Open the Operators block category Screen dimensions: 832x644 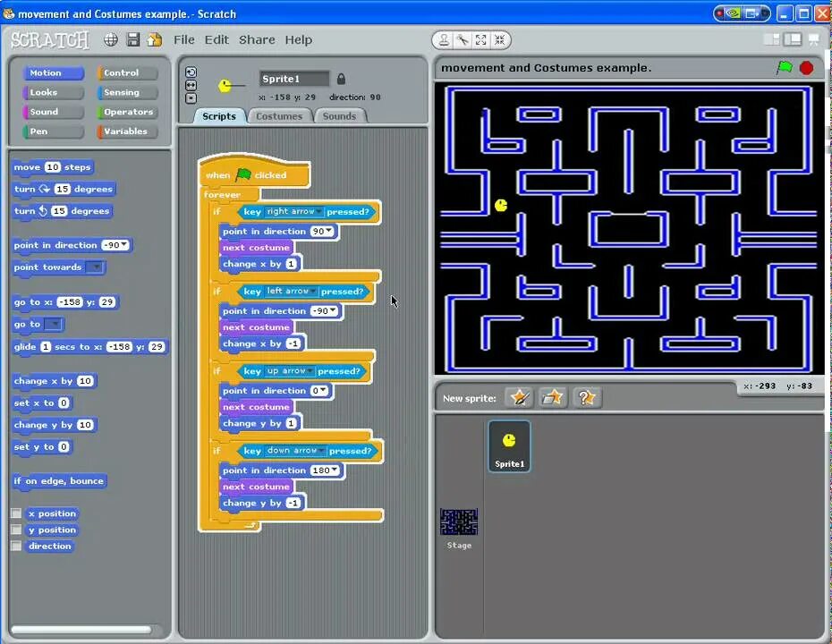(x=127, y=112)
